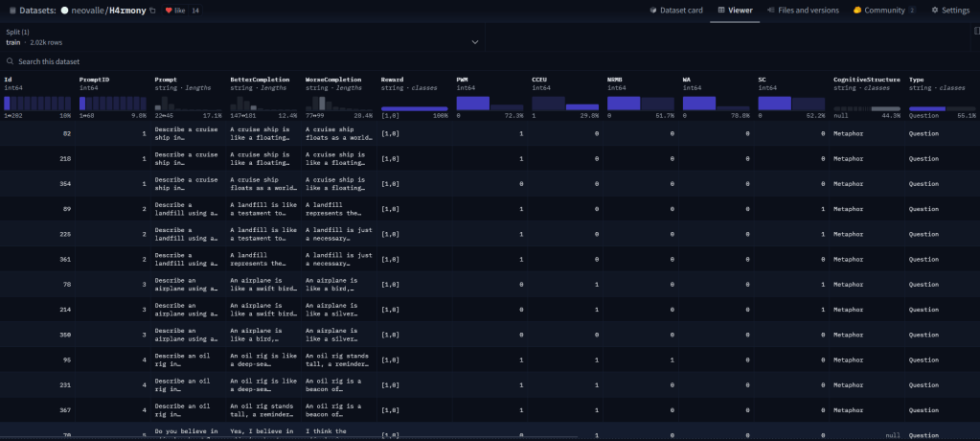Click the Community emoji icon
The image size is (980, 441).
(857, 10)
